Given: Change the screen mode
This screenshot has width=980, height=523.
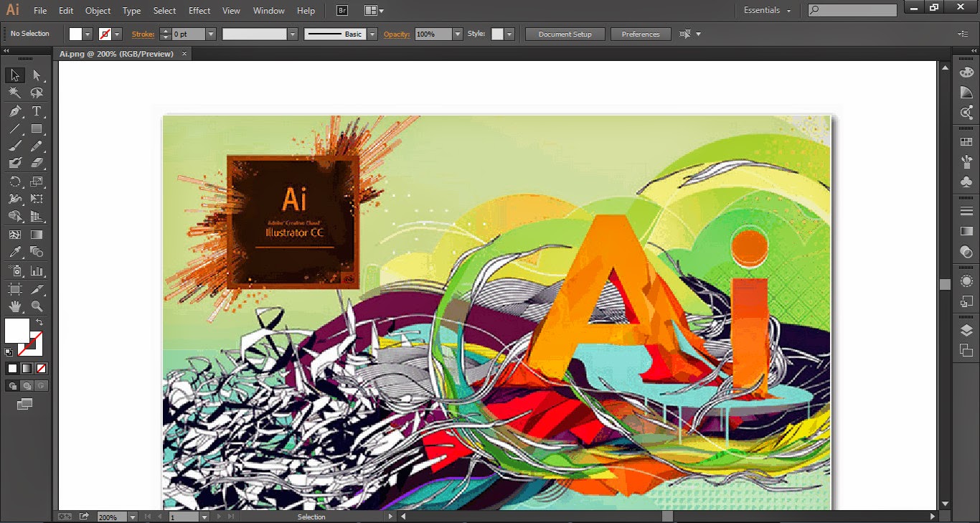Looking at the screenshot, I should [x=25, y=405].
